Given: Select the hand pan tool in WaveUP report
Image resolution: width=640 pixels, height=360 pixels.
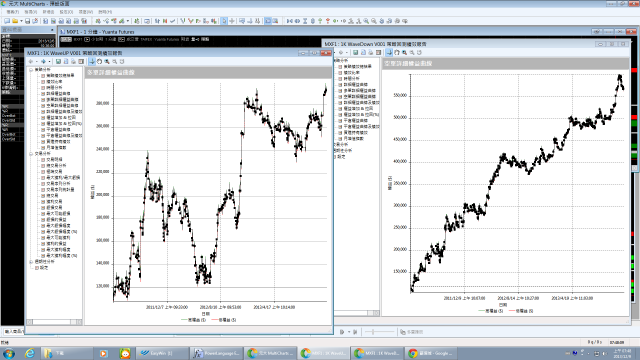Looking at the screenshot, I should tap(99, 62).
